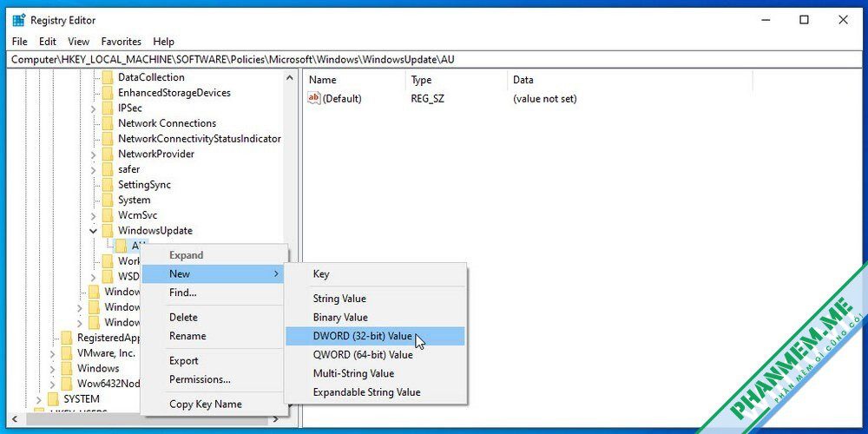Click the NetworkConnectivityStatusIndicator folder icon
The width and height of the screenshot is (868, 434).
click(108, 139)
